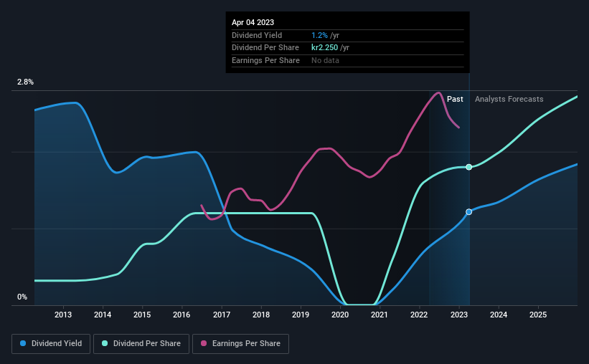Toggle the Dividend Yield legend series
The height and width of the screenshot is (364, 589).
point(51,344)
